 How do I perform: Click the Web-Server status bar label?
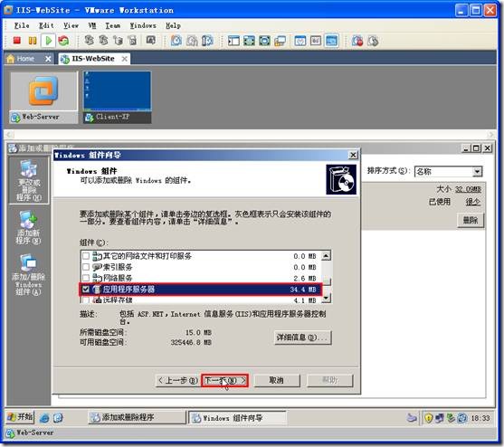click(x=35, y=433)
